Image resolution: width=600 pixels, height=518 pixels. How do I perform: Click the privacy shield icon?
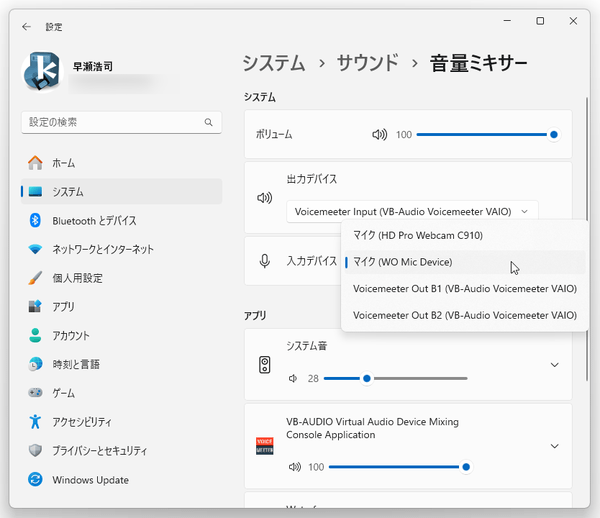click(x=35, y=451)
